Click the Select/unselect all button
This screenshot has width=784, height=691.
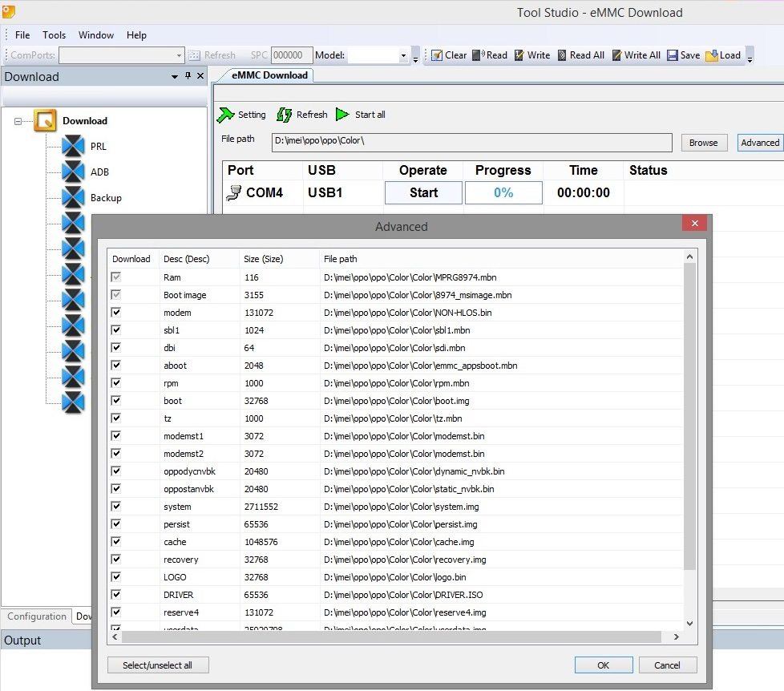click(157, 665)
